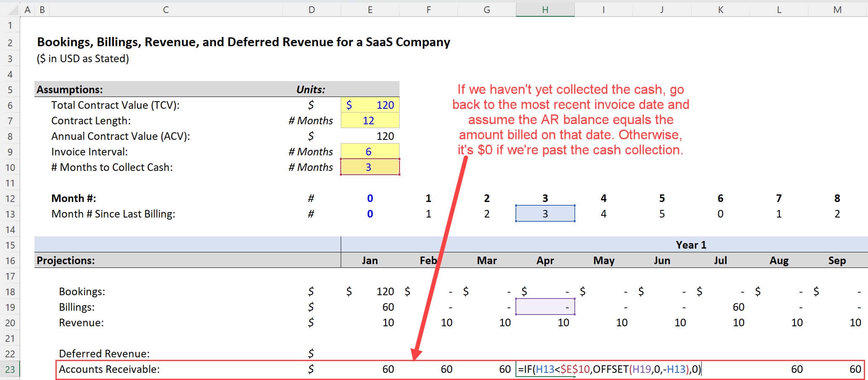
Task: Select column M header
Action: click(x=837, y=9)
